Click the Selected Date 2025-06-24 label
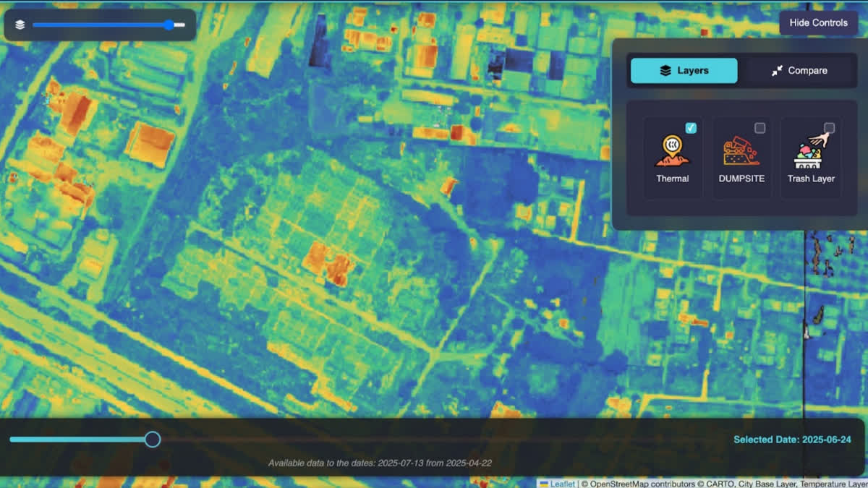868x488 pixels. (792, 439)
